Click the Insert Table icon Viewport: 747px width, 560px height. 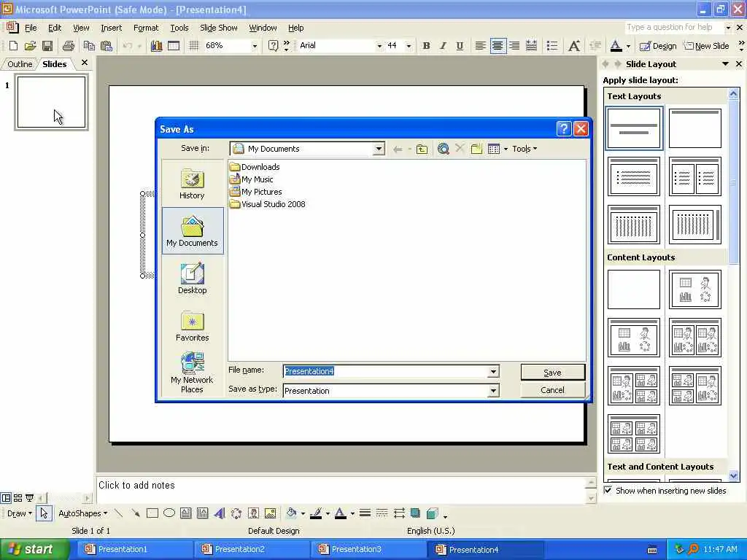tap(174, 46)
